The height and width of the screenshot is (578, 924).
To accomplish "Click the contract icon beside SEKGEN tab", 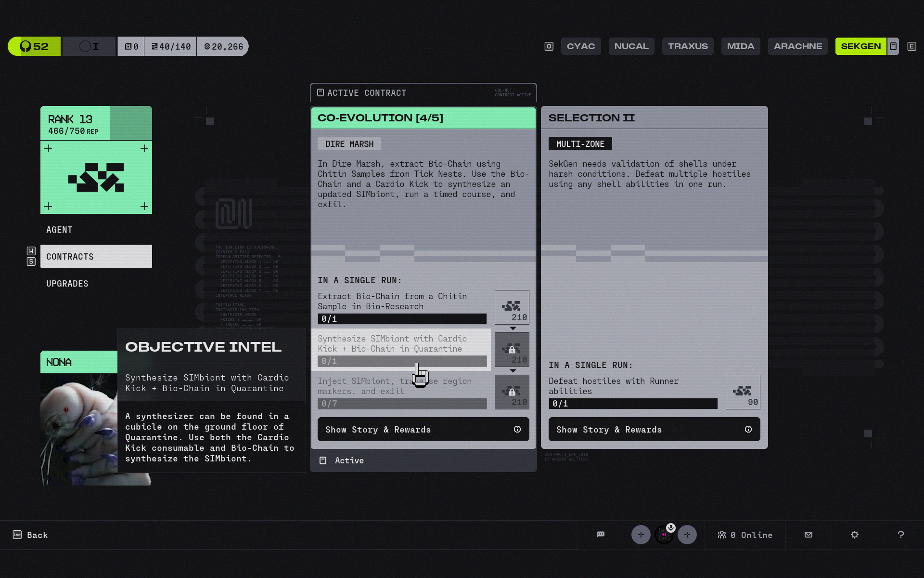I will pyautogui.click(x=893, y=46).
